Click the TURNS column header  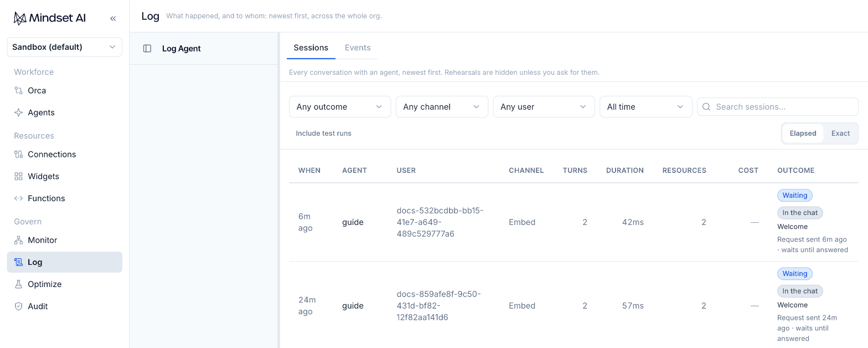click(x=575, y=171)
